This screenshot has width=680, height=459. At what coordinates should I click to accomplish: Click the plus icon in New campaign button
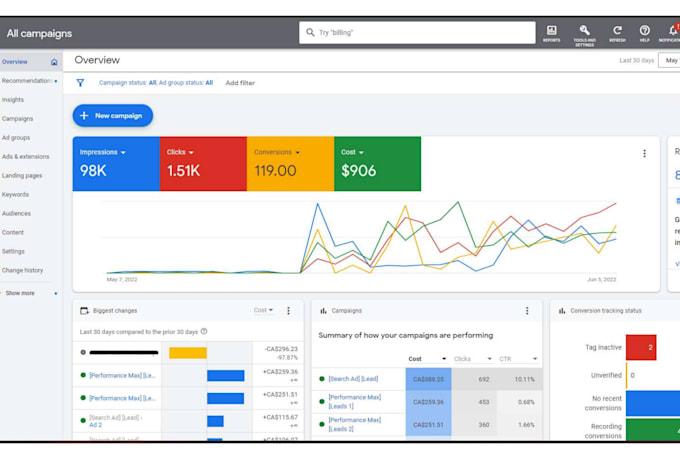pyautogui.click(x=84, y=115)
